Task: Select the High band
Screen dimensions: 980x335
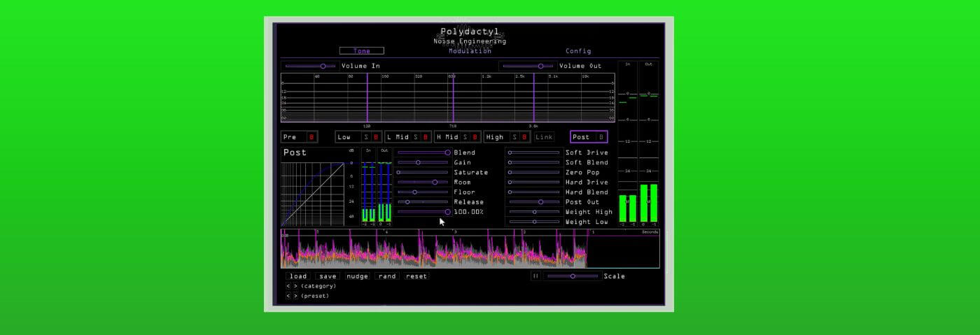Action: (496, 137)
